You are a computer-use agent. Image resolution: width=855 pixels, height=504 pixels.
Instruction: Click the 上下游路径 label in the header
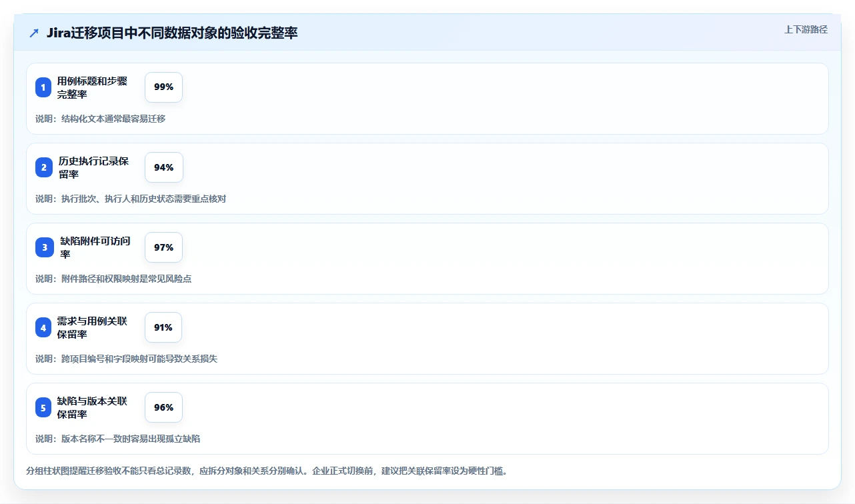point(806,29)
